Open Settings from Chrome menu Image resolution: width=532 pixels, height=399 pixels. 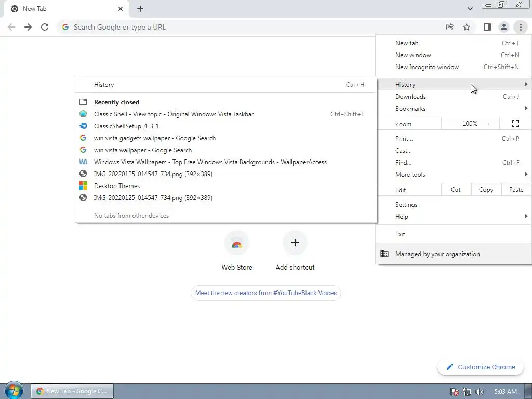pos(454,205)
